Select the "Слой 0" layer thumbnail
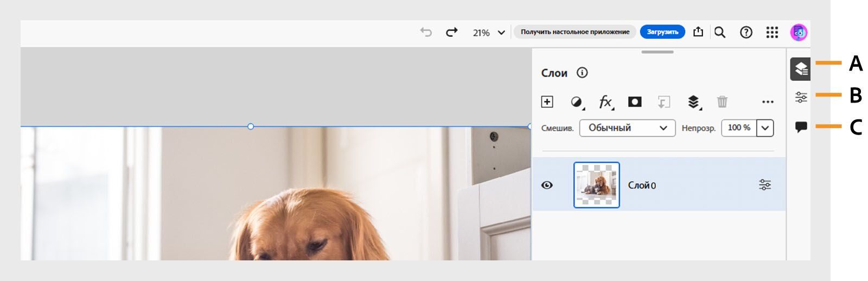 (597, 185)
